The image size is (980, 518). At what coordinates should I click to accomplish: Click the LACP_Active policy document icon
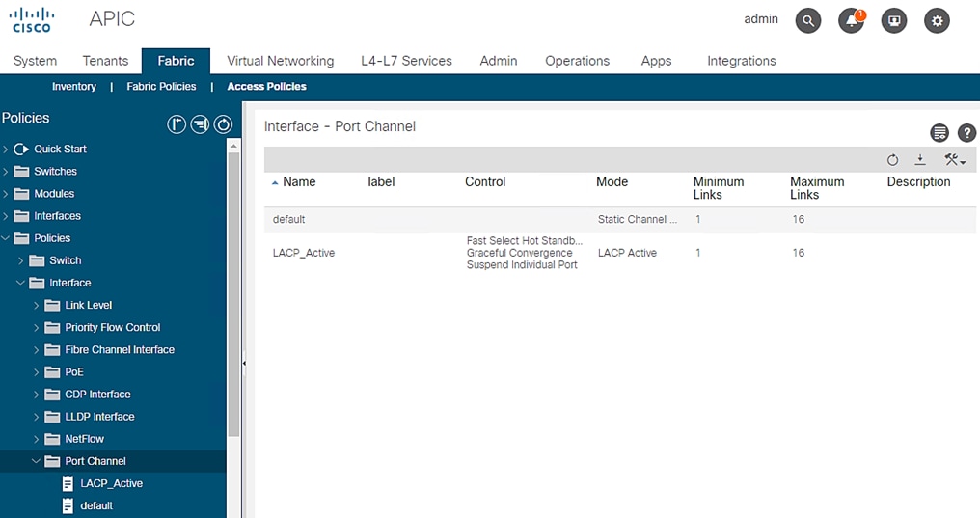pos(68,483)
